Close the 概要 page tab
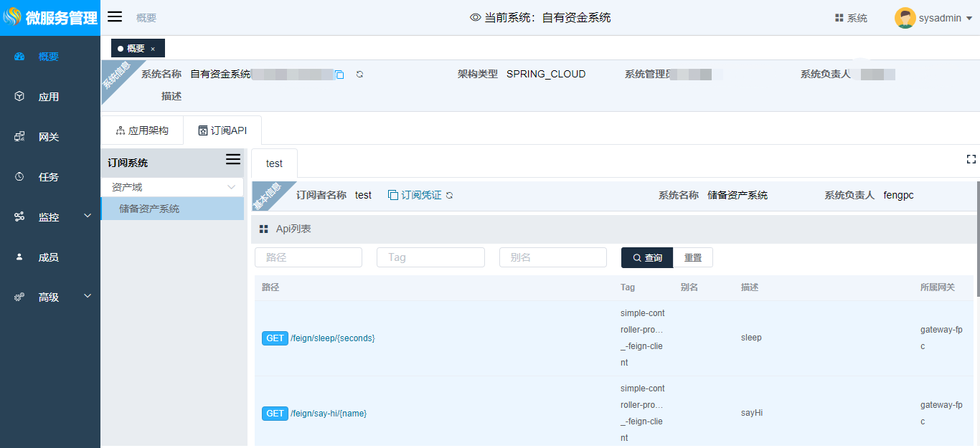The width and height of the screenshot is (980, 448). [x=153, y=49]
